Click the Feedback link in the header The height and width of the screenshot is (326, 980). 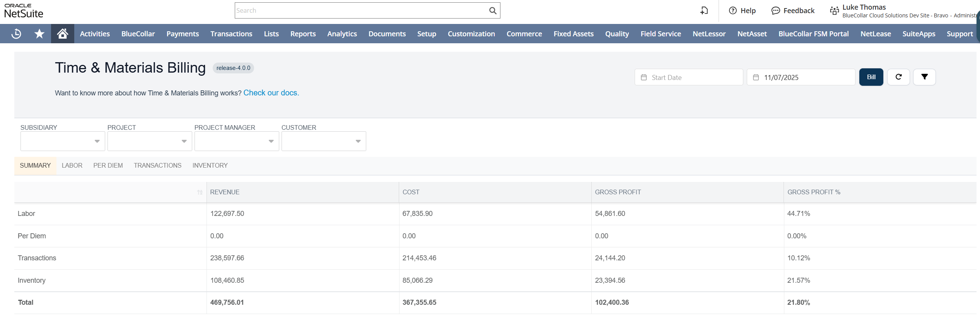793,11
